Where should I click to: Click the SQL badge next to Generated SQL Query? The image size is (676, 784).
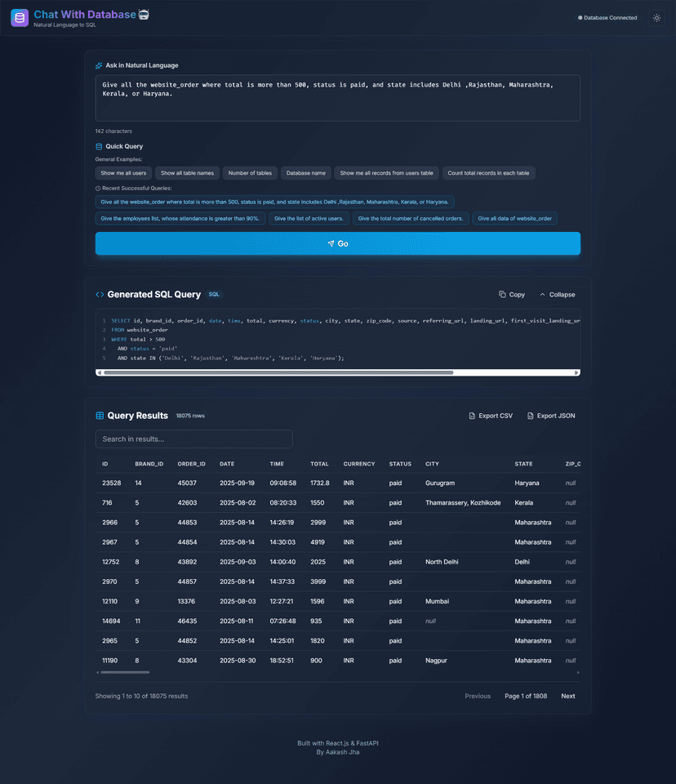214,294
